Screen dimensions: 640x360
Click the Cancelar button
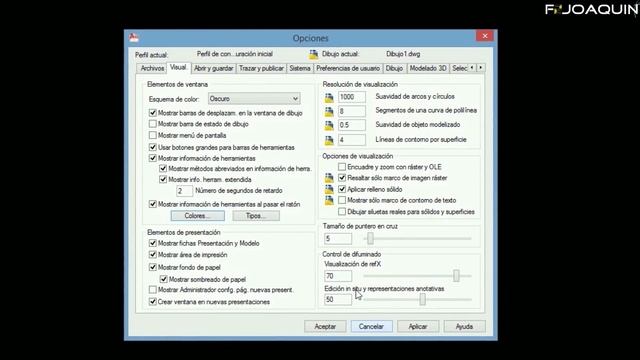[x=371, y=327]
